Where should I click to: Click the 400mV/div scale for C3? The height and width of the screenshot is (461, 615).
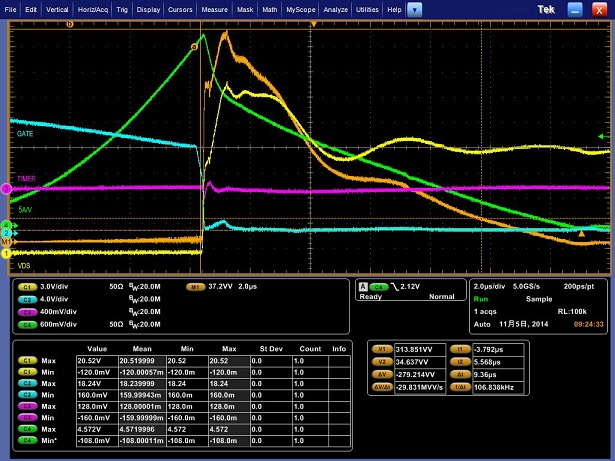(58, 312)
